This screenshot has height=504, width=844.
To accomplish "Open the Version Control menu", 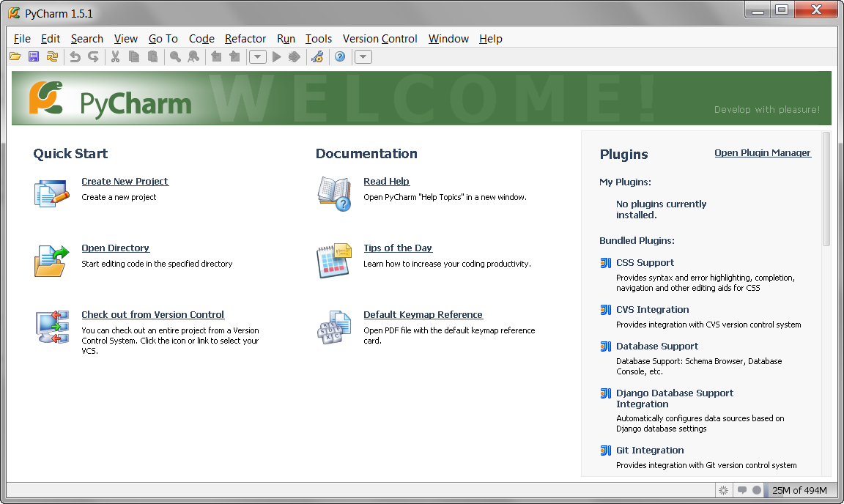I will (380, 39).
